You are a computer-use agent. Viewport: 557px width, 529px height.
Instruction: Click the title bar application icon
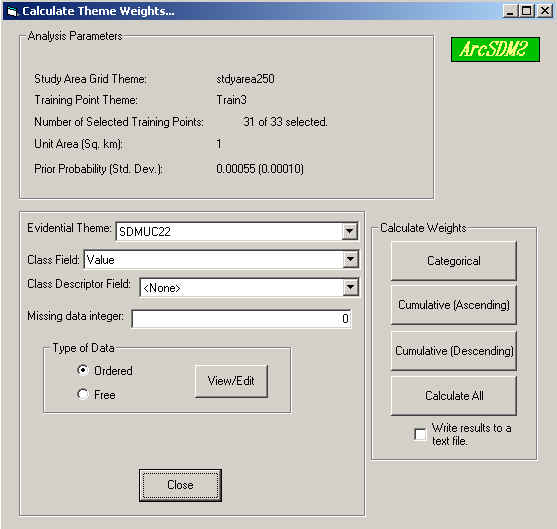(x=12, y=11)
